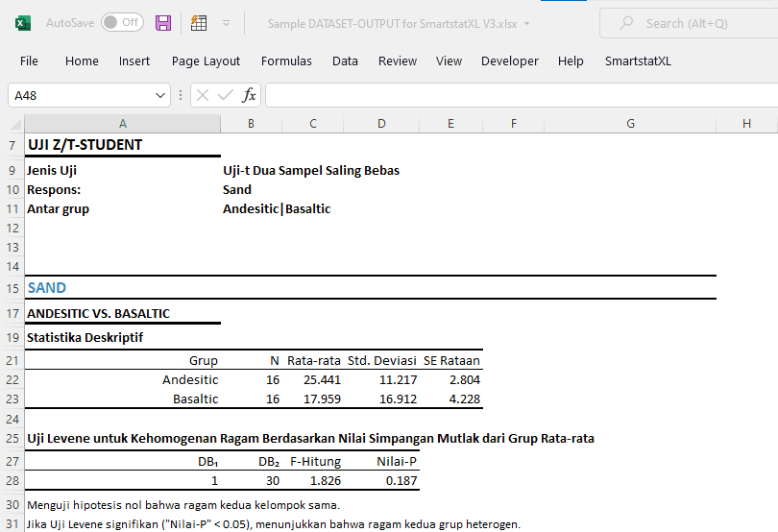The width and height of the screenshot is (778, 532).
Task: Open the file name dropdown in title bar
Action: pos(527,23)
